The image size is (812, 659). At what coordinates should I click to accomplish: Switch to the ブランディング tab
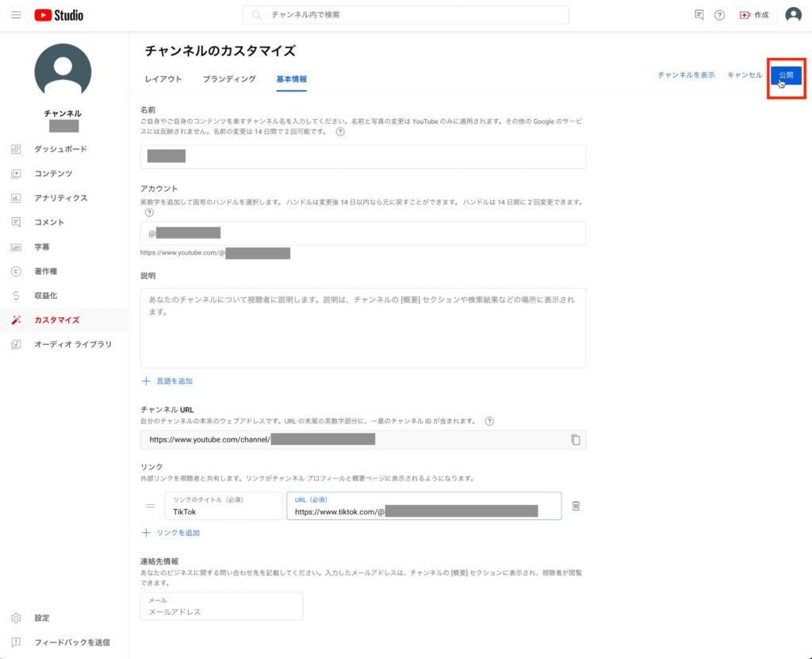[x=229, y=79]
